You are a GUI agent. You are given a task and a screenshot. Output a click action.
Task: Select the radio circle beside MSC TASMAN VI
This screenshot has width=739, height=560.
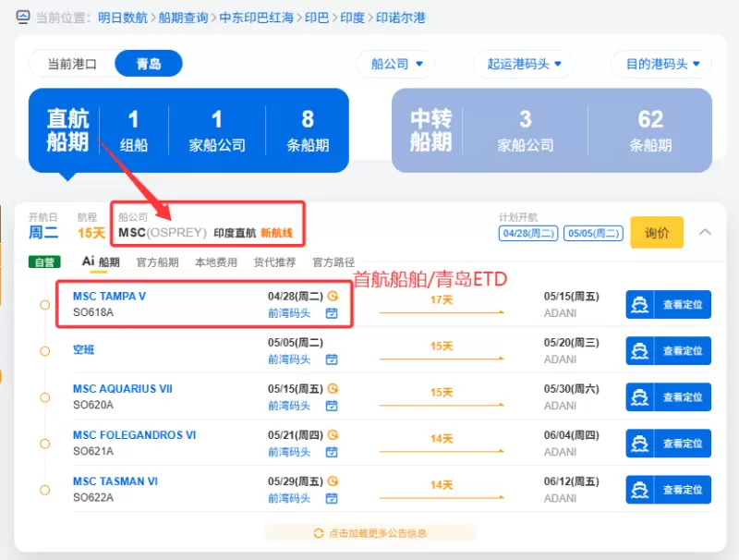click(x=44, y=490)
